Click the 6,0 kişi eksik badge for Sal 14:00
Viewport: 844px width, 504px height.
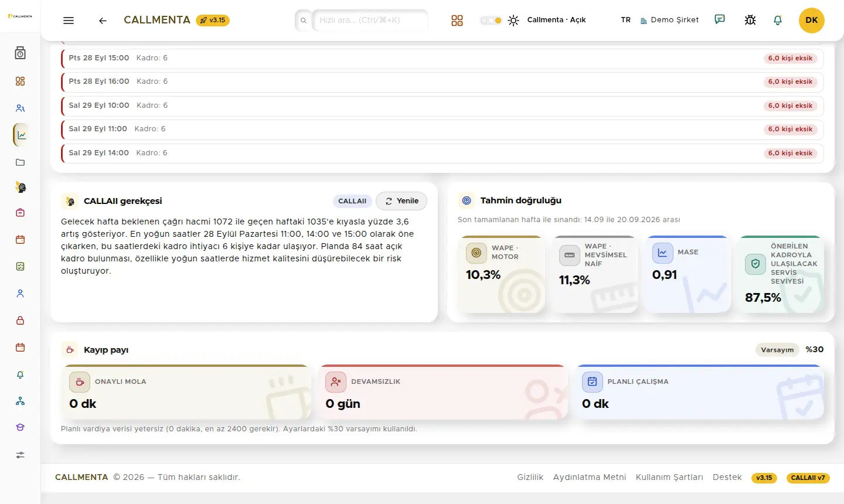coord(790,154)
